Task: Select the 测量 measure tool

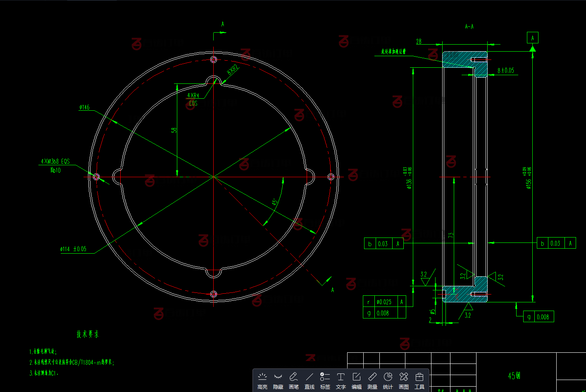Action: (372, 380)
